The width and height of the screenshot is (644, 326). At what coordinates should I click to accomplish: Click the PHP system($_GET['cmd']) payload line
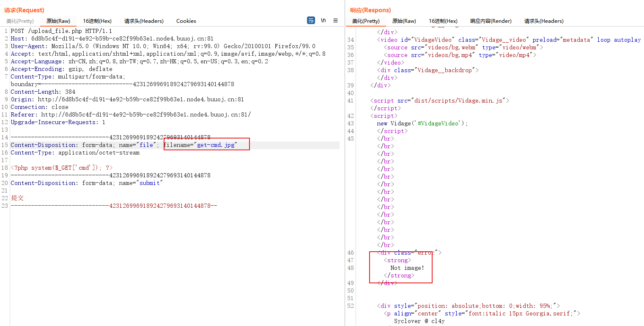coord(61,168)
